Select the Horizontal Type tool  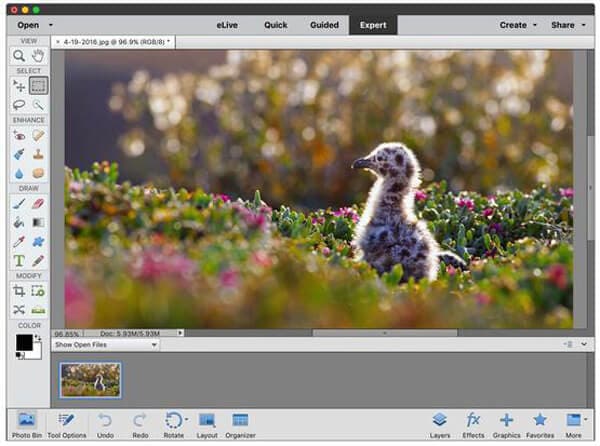pyautogui.click(x=19, y=260)
